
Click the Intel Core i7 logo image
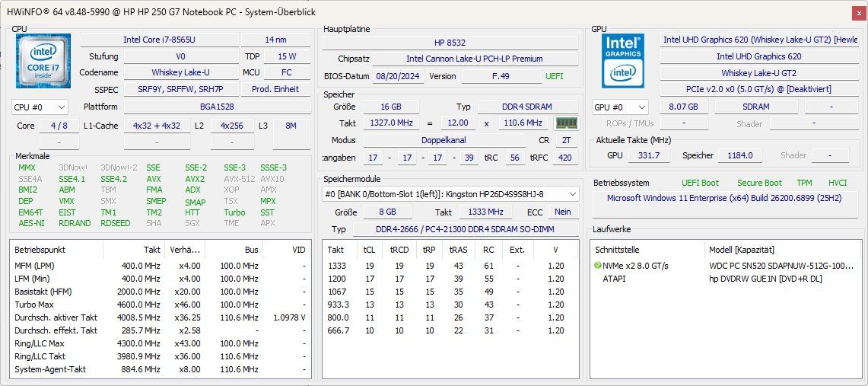tap(43, 61)
